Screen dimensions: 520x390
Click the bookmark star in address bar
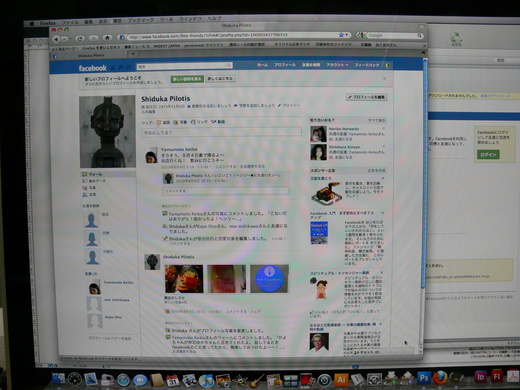coord(341,35)
